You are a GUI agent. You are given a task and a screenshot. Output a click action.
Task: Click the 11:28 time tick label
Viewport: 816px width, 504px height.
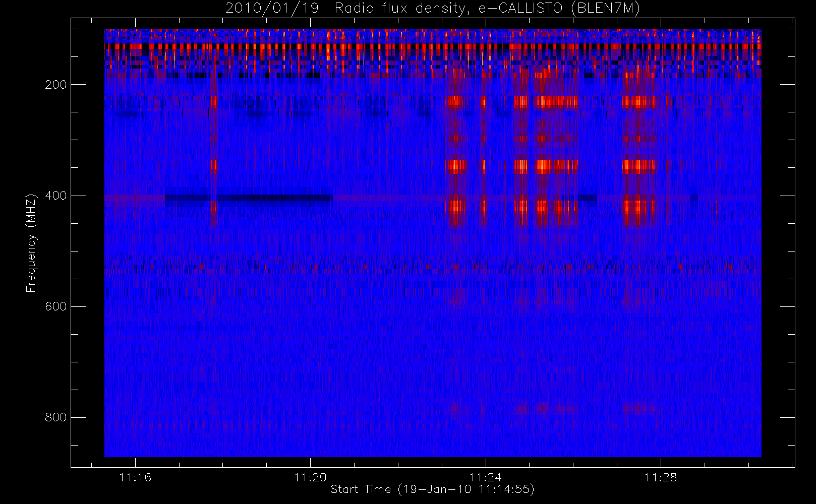(661, 477)
